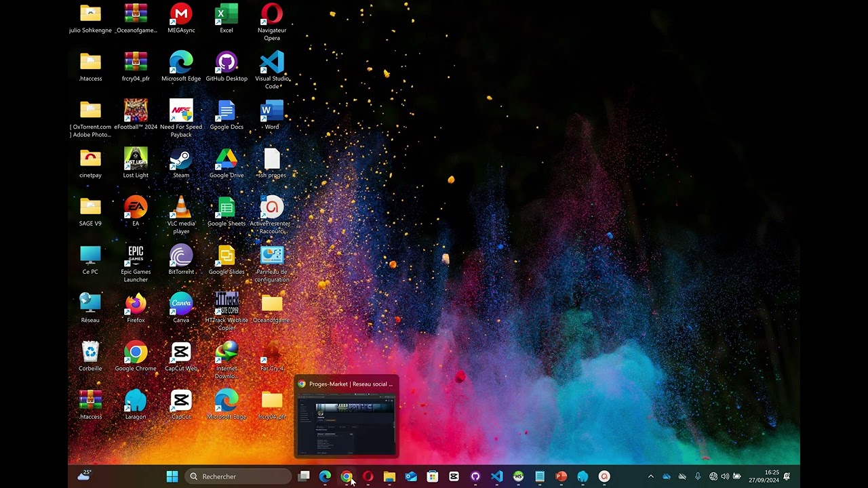Screen dimensions: 868x488
Task: Open the Proges-Market Chrome window preview
Action: (347, 416)
